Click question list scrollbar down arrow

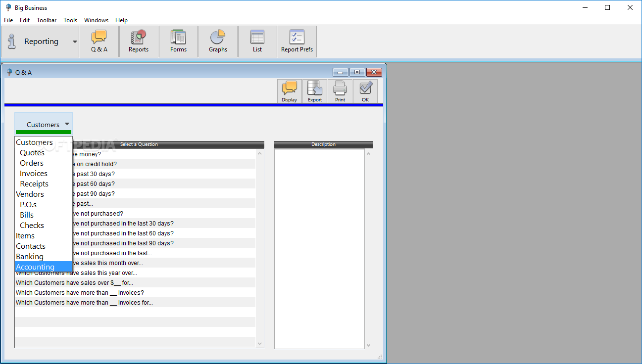click(x=260, y=343)
